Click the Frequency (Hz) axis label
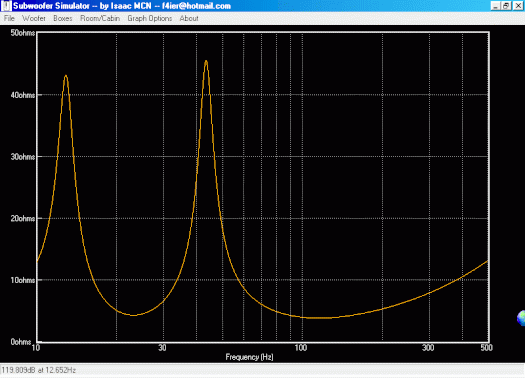The image size is (525, 378). [x=249, y=357]
